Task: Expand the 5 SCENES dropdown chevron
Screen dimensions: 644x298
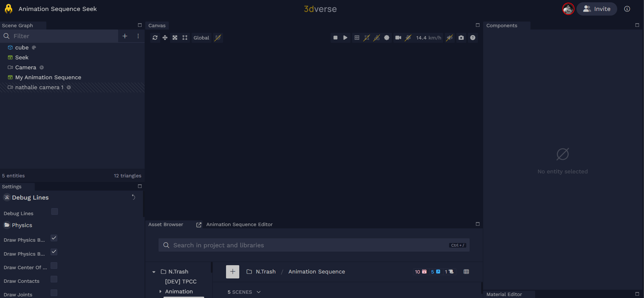Action: coord(259,292)
